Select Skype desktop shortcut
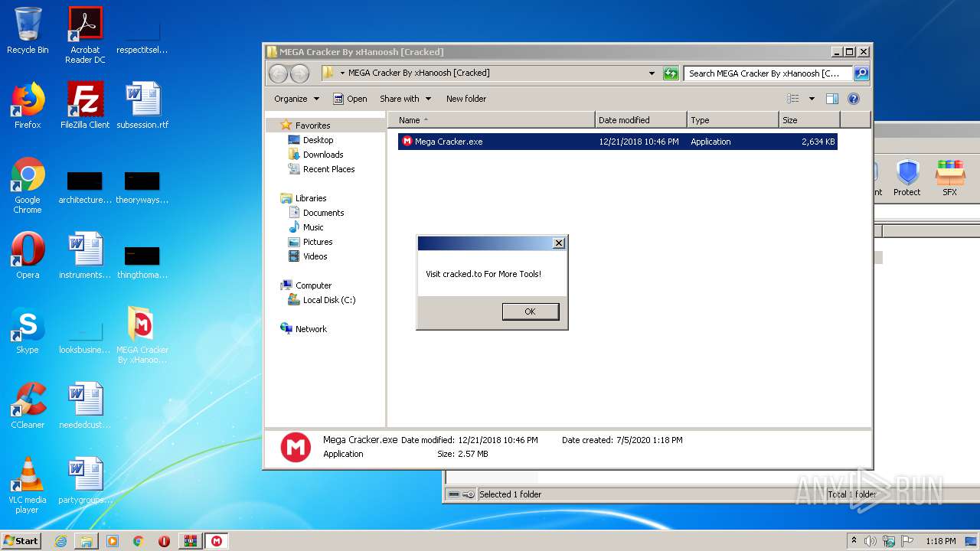Screen dimensions: 980x551 28,331
